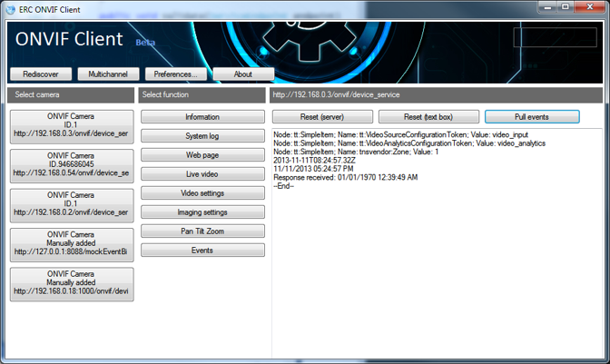This screenshot has width=610, height=364.
Task: Click the '2013-11-11T08:24:57.32Z' timestamp line
Action: click(314, 161)
